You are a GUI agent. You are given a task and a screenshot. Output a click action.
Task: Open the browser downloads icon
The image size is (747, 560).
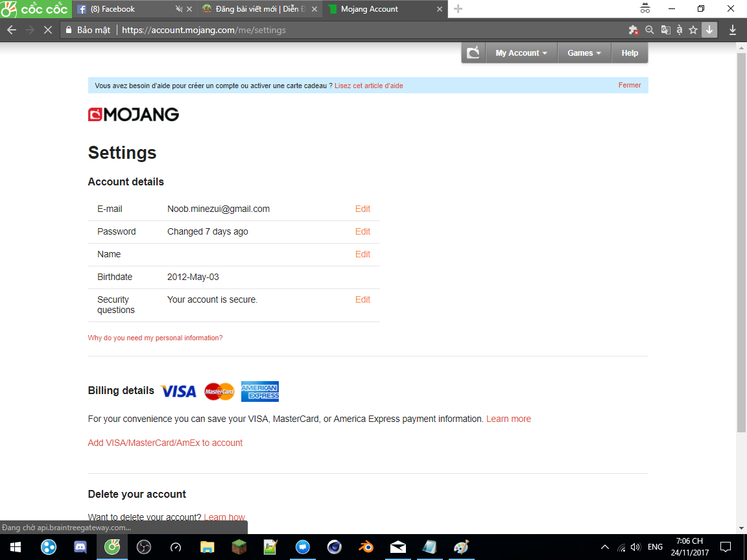coord(733,30)
